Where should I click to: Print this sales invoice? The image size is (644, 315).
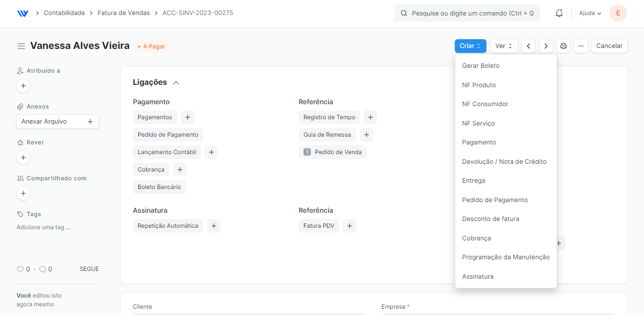click(x=563, y=46)
